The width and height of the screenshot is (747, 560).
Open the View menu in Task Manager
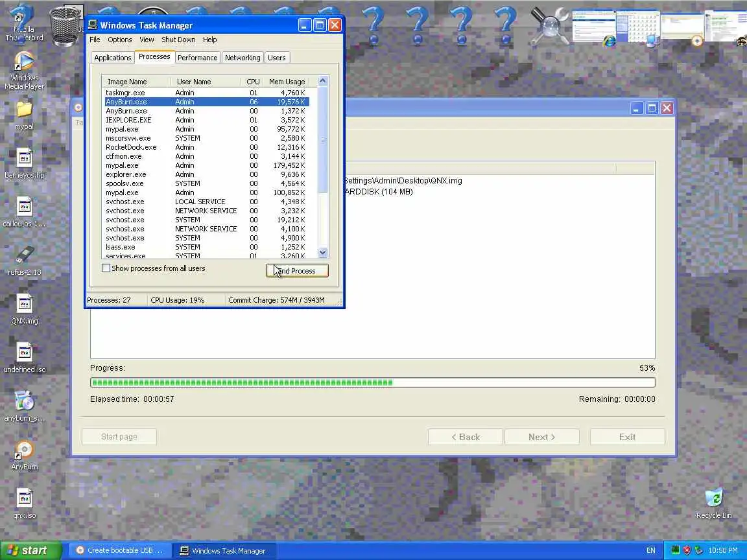coord(147,40)
